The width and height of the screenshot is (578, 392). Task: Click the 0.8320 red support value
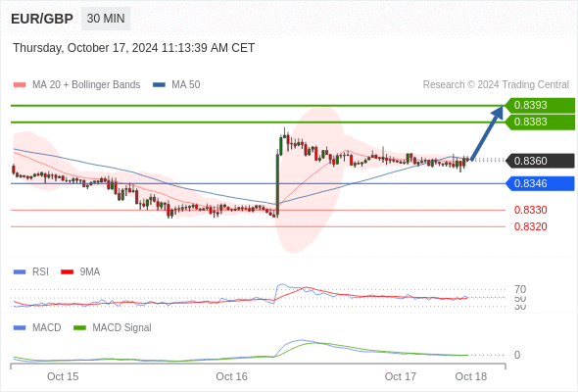pyautogui.click(x=530, y=226)
